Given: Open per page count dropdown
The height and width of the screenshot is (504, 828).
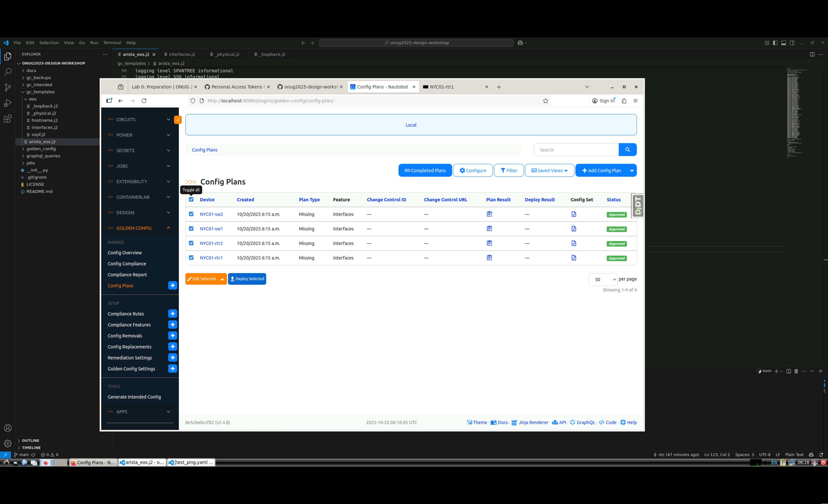Looking at the screenshot, I should coord(603,280).
